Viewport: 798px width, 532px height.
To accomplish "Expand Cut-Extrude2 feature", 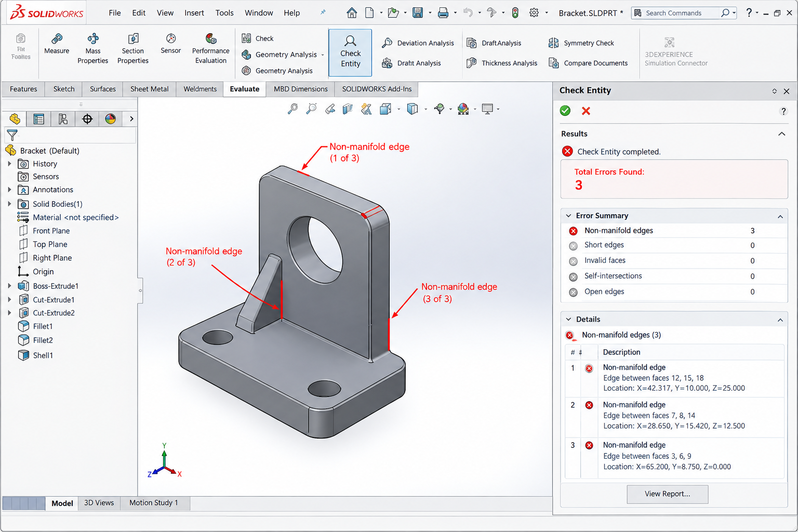I will [9, 313].
